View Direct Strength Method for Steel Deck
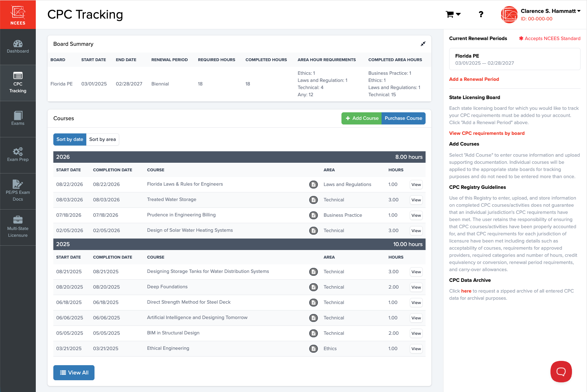The image size is (587, 392). click(x=416, y=303)
